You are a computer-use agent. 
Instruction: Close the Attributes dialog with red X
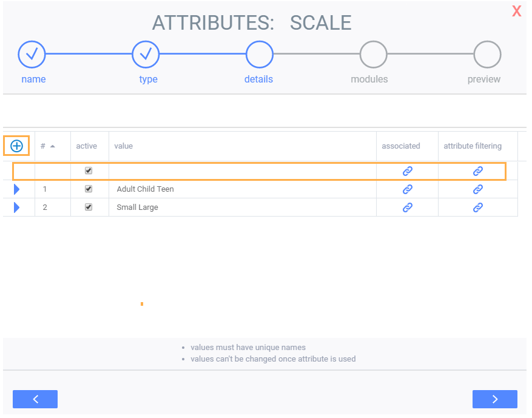click(517, 11)
